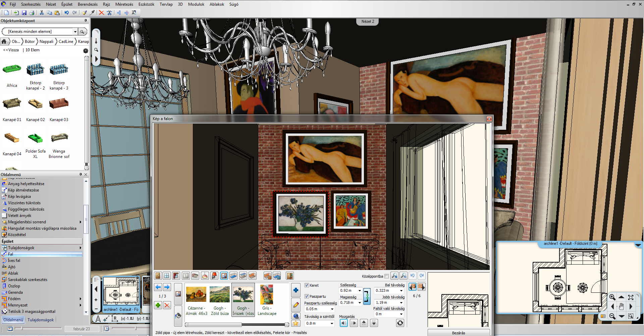Viewport: 644px width, 336px height.
Task: Switch to the Tulajdonságok tab at bottom
Action: tap(41, 320)
